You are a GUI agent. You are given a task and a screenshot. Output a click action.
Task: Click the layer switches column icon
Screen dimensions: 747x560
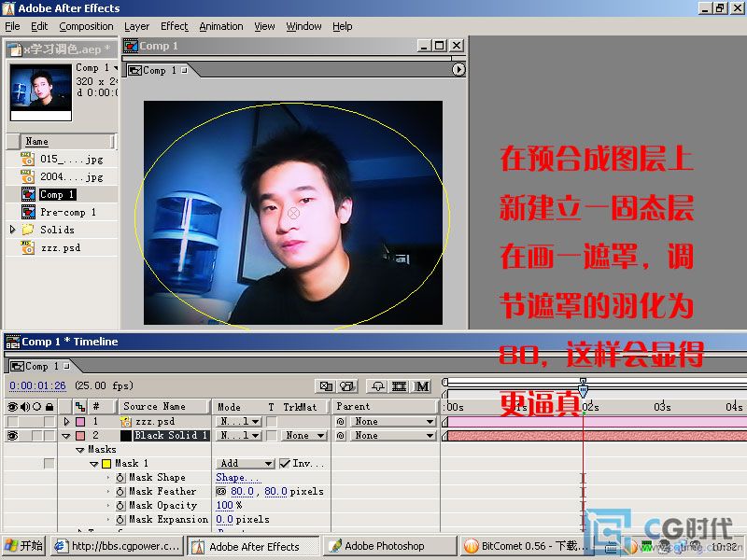pyautogui.click(x=80, y=407)
